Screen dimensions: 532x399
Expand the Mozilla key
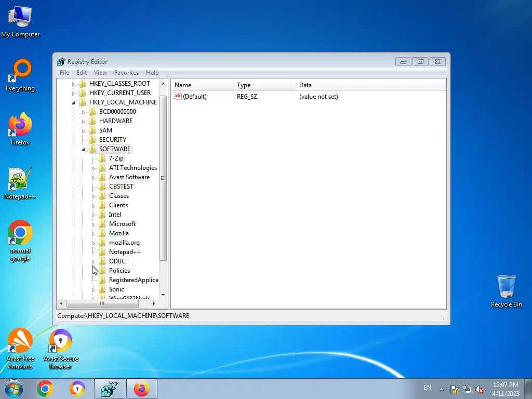tap(93, 233)
